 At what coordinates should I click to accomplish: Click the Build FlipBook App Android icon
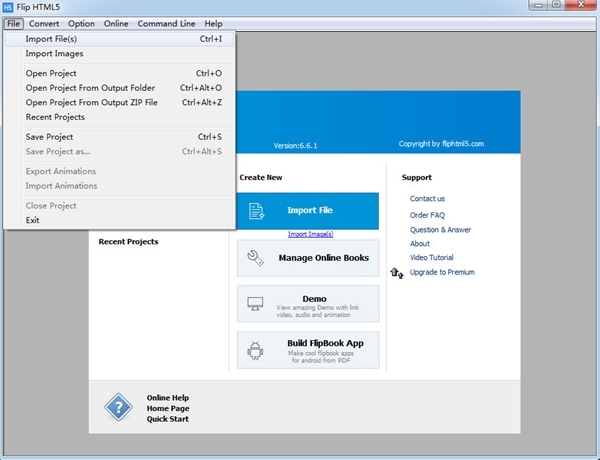point(256,350)
